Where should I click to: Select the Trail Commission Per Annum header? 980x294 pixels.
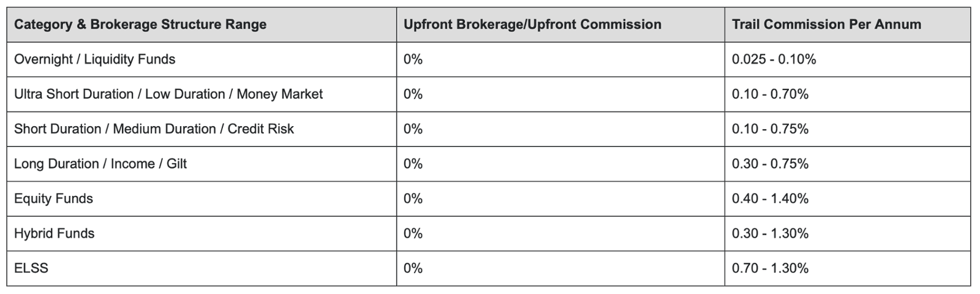pos(826,24)
